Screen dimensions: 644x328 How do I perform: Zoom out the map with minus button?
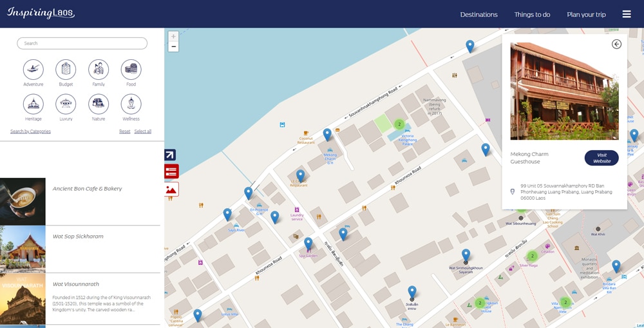click(173, 46)
